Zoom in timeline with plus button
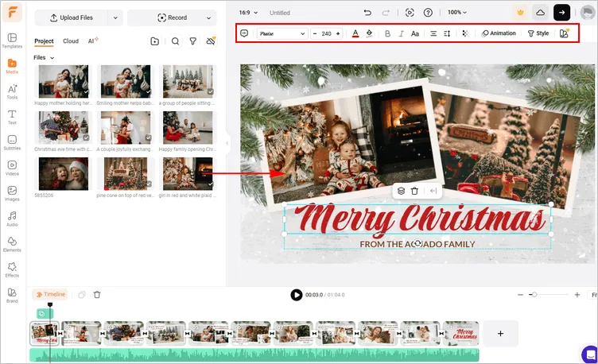The height and width of the screenshot is (364, 598). (x=577, y=295)
